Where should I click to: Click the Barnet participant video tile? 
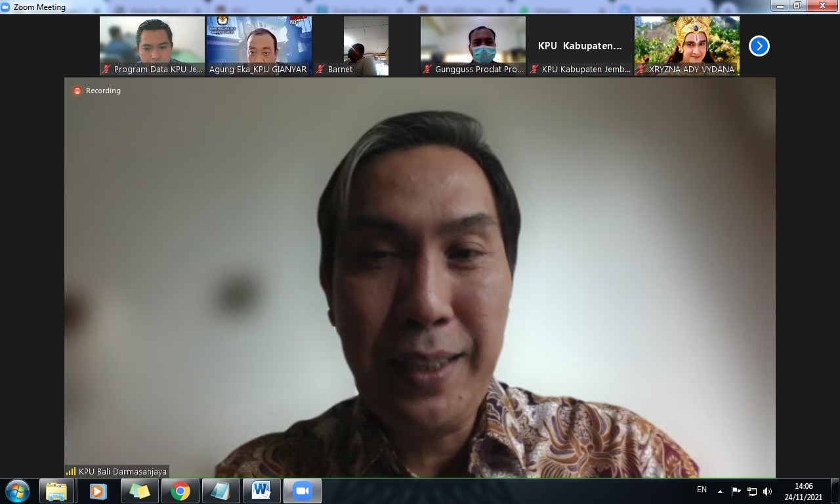(x=366, y=45)
